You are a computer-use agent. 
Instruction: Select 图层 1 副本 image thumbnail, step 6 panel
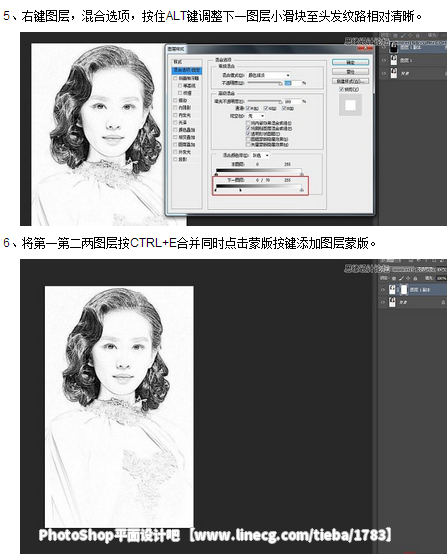[392, 290]
